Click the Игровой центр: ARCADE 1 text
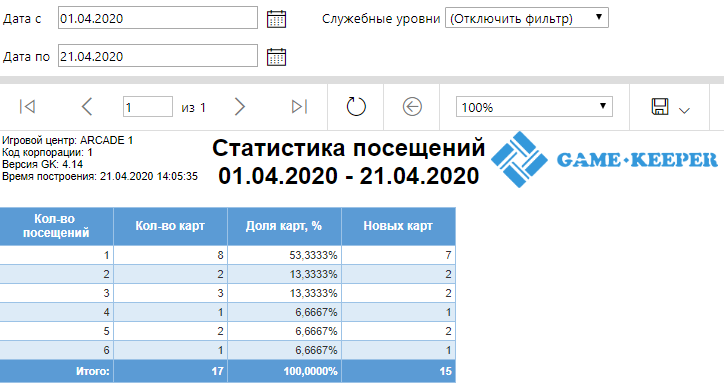 (x=67, y=140)
